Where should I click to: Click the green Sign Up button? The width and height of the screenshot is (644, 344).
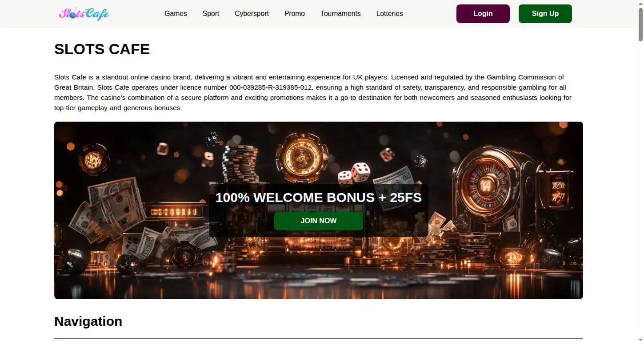545,14
